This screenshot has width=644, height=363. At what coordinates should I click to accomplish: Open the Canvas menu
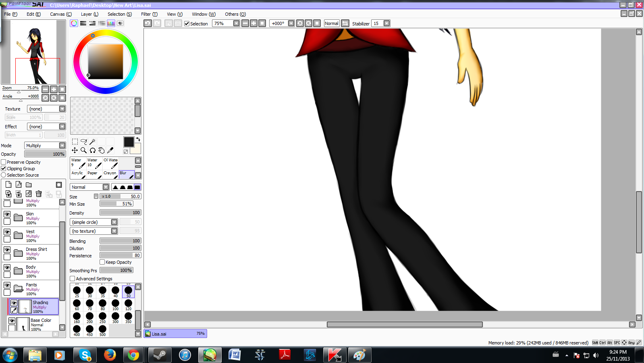pyautogui.click(x=60, y=14)
